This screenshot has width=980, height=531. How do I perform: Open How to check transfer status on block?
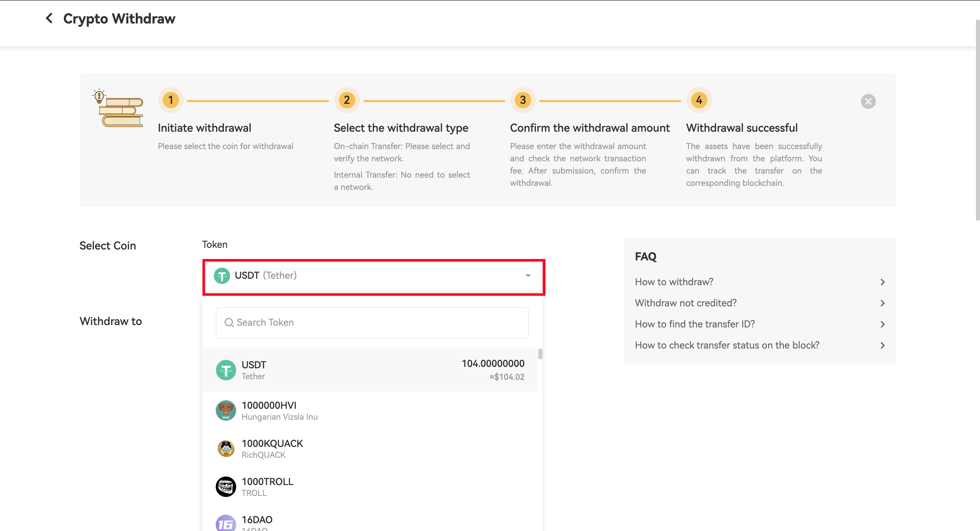click(x=726, y=345)
